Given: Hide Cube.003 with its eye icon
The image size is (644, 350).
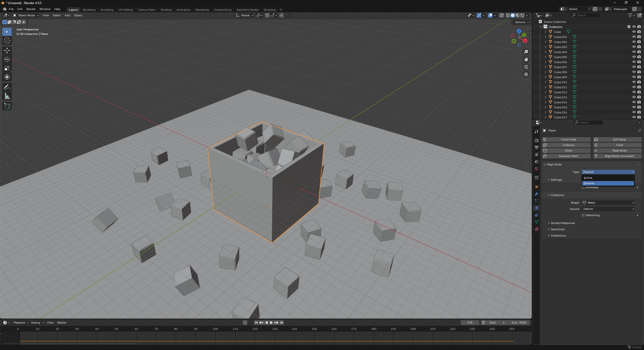Looking at the screenshot, I should 634,47.
